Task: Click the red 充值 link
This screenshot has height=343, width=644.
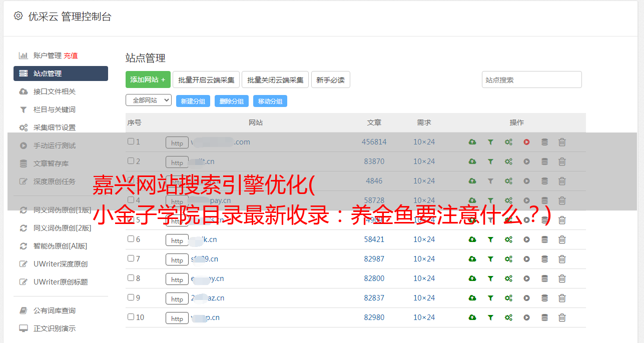Action: (x=71, y=55)
